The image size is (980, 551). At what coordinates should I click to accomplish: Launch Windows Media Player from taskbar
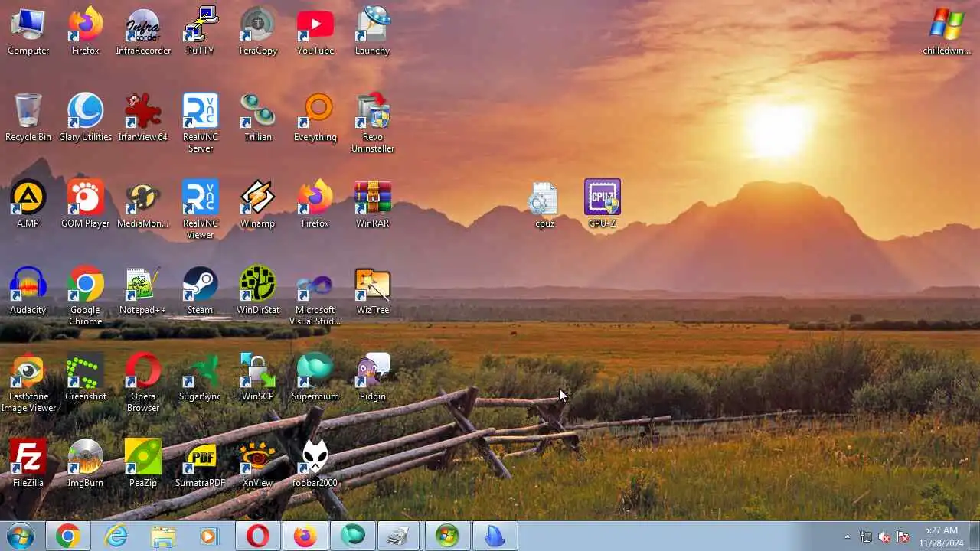(211, 536)
